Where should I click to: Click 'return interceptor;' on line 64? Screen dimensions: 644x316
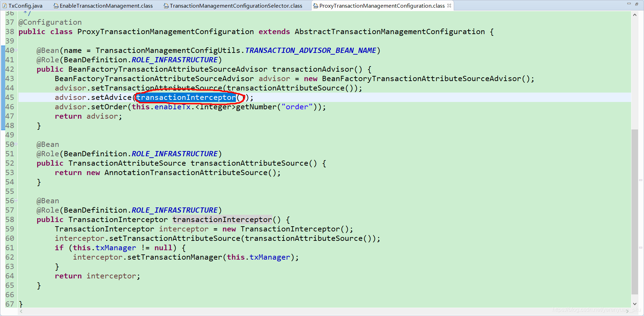[98, 276]
